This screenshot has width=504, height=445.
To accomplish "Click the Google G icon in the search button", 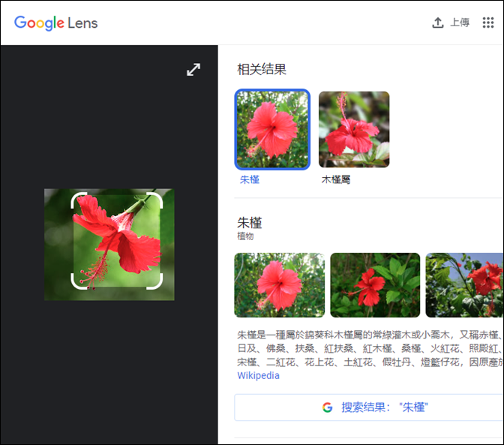I will (327, 407).
